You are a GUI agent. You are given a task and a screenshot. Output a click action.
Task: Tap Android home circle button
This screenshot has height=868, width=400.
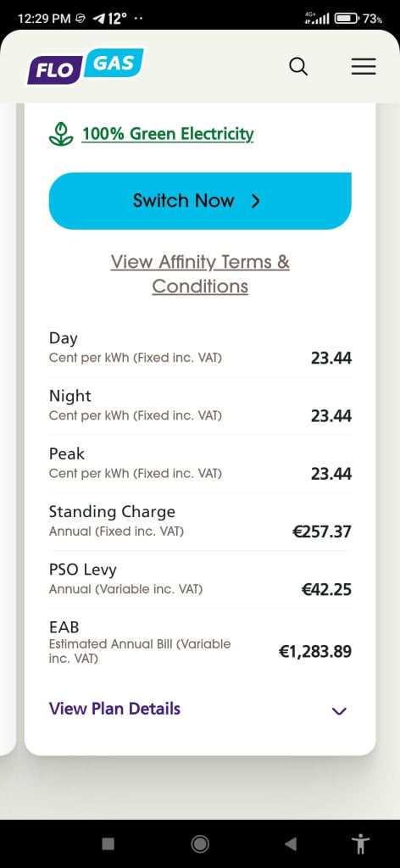coord(200,843)
